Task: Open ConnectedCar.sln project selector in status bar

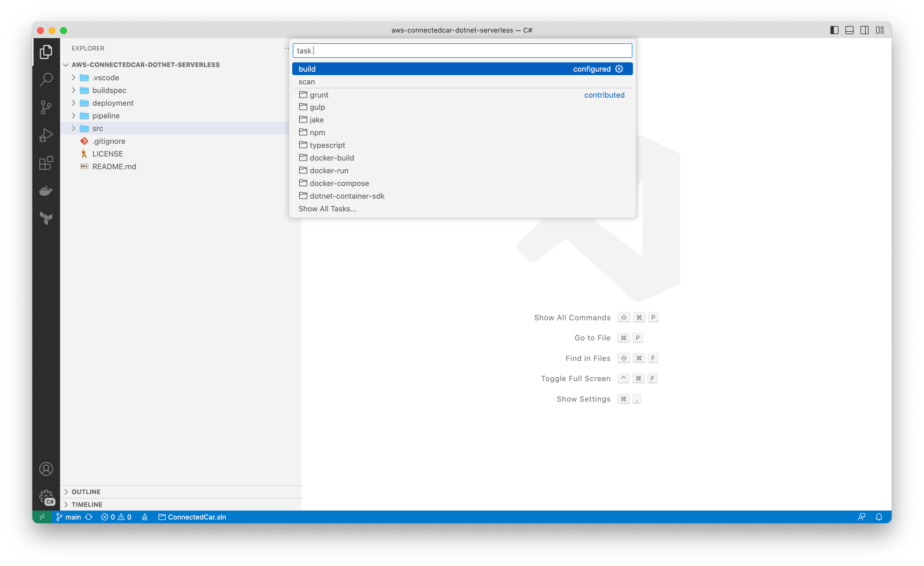Action: pos(192,517)
